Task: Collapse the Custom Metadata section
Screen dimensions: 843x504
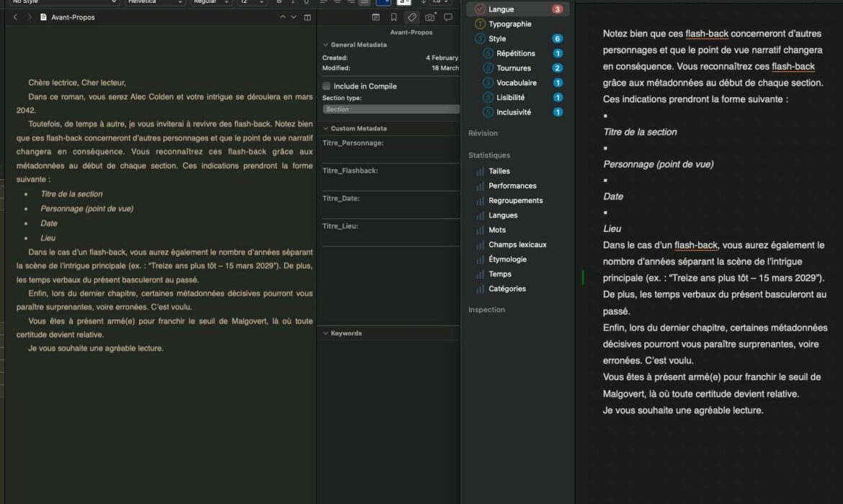Action: [326, 128]
